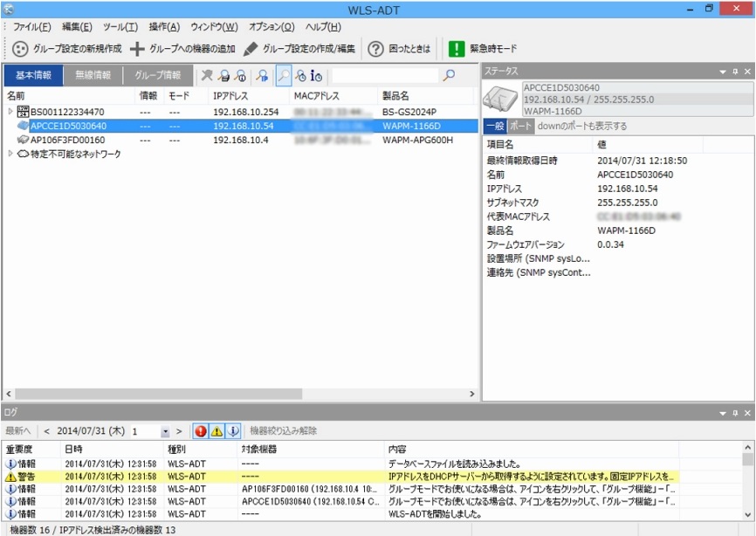The height and width of the screenshot is (536, 756).
Task: Go to next log date arrow
Action: (179, 431)
